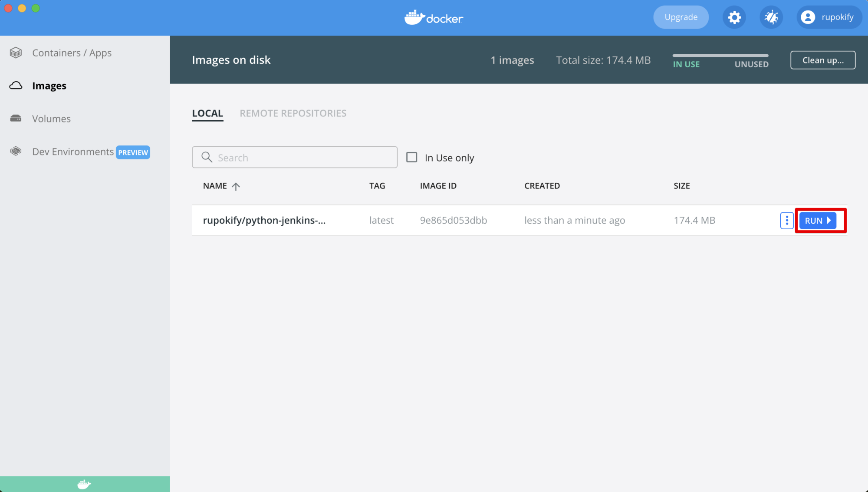Viewport: 868px width, 492px height.
Task: Click the search magnifier icon
Action: point(207,157)
